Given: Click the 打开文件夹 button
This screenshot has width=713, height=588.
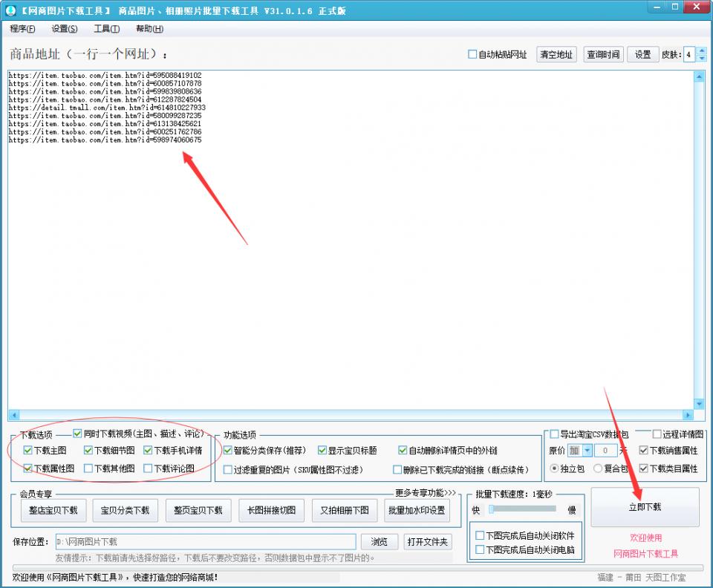Looking at the screenshot, I should pos(428,542).
